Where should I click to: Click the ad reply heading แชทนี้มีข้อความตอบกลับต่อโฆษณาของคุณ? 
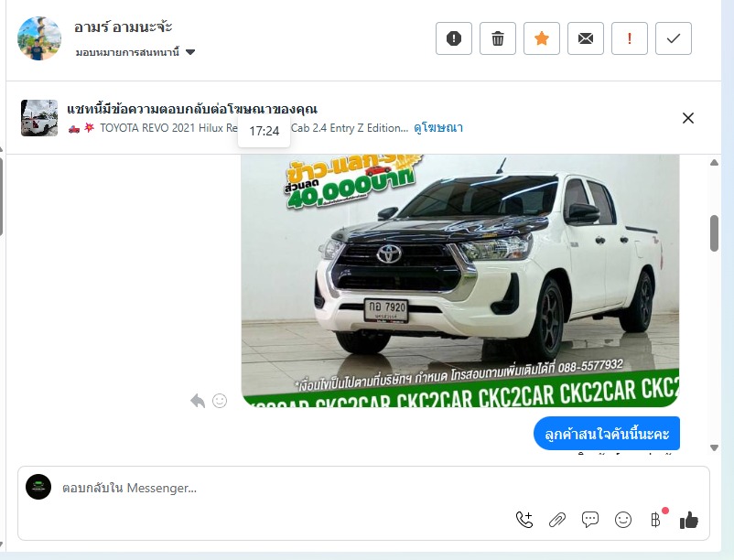tap(192, 109)
